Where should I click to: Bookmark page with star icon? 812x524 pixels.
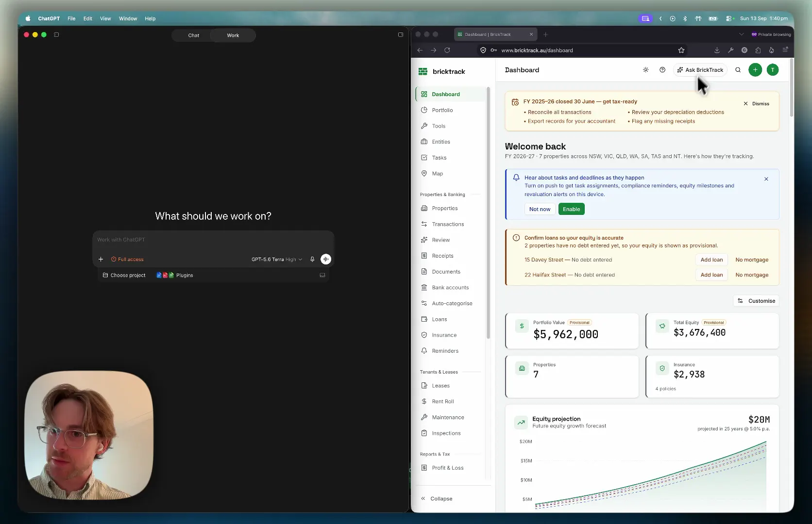681,50
